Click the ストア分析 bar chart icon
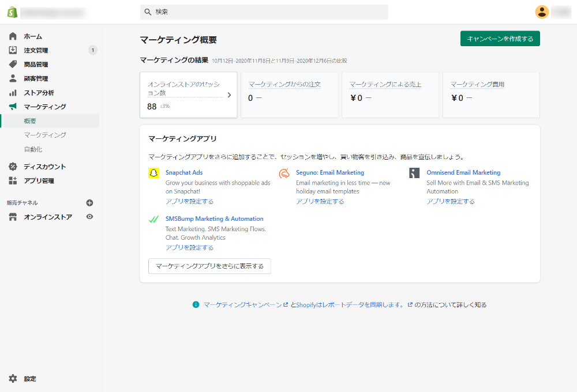The width and height of the screenshot is (577, 392). tap(13, 93)
